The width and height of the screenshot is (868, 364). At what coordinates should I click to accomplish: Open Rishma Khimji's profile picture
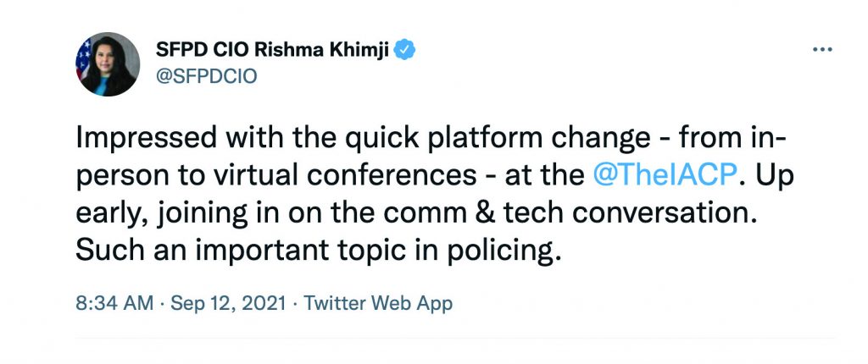[x=108, y=64]
